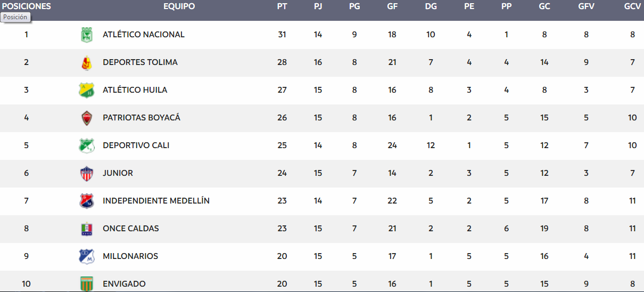
Task: Sort by the POSICIONES column header
Action: point(26,6)
